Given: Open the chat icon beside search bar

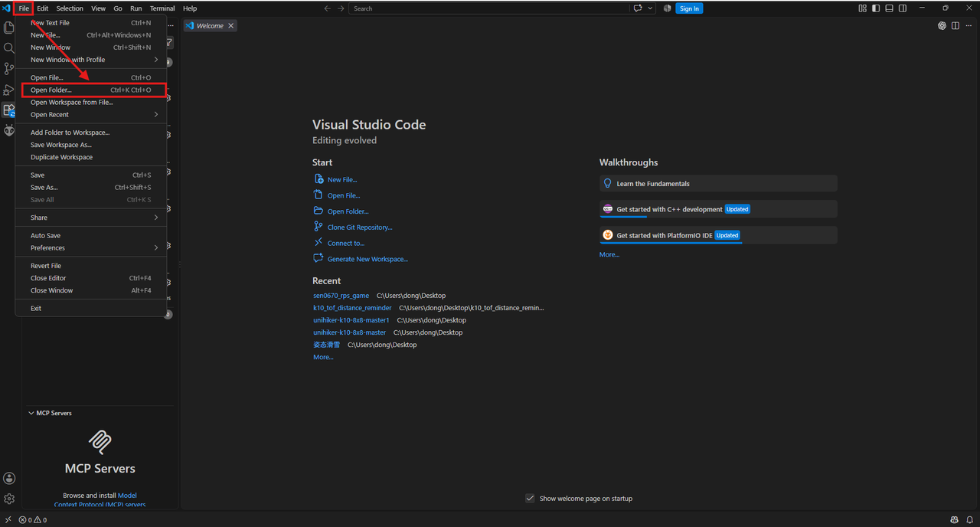Looking at the screenshot, I should 638,8.
